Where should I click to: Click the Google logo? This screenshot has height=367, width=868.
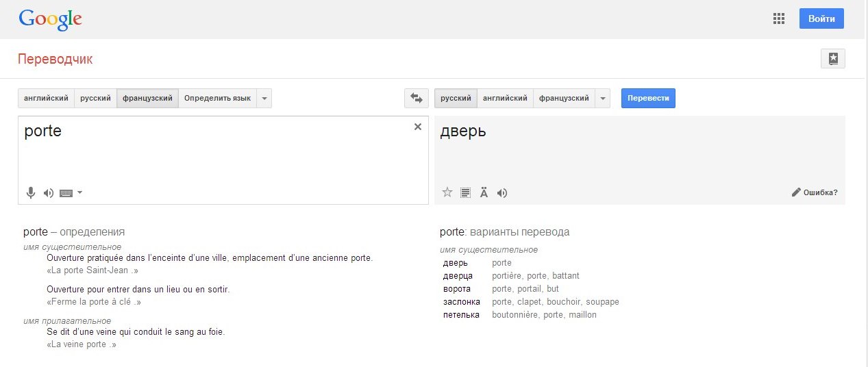point(50,19)
